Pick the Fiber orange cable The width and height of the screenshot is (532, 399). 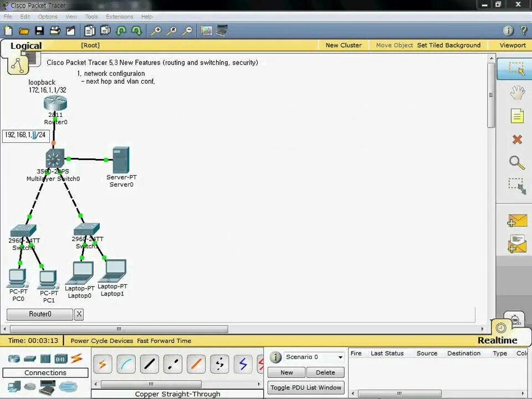[x=196, y=364]
